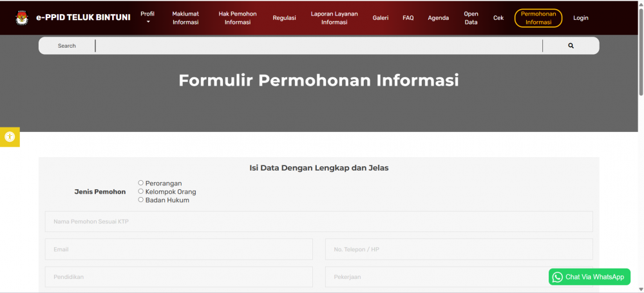Open the yellow accessibility widget icon
The height and width of the screenshot is (293, 644).
coord(10,137)
